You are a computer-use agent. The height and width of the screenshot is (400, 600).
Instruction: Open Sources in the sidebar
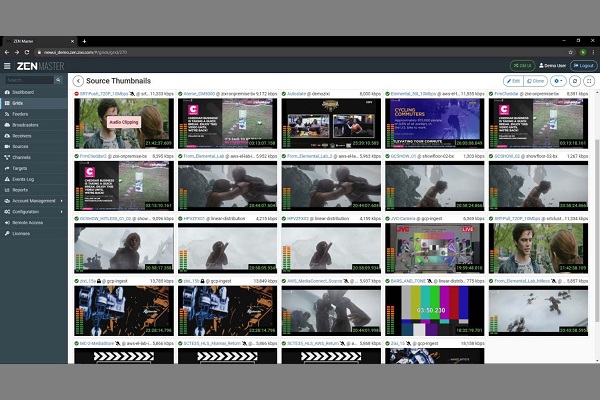click(x=20, y=147)
